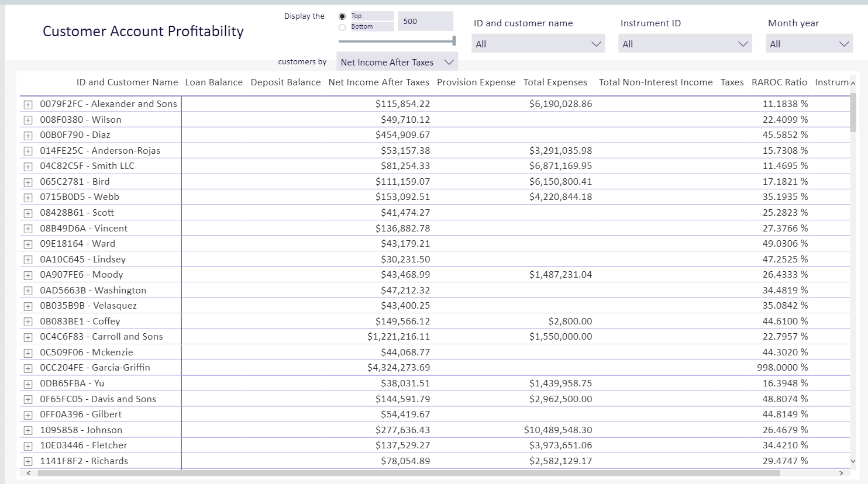Click the customer count slider handle
Viewport: 868px width, 484px height.
click(454, 41)
